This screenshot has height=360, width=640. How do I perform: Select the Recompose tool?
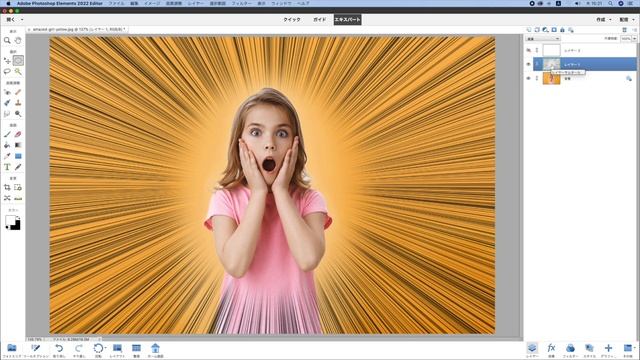coord(18,187)
